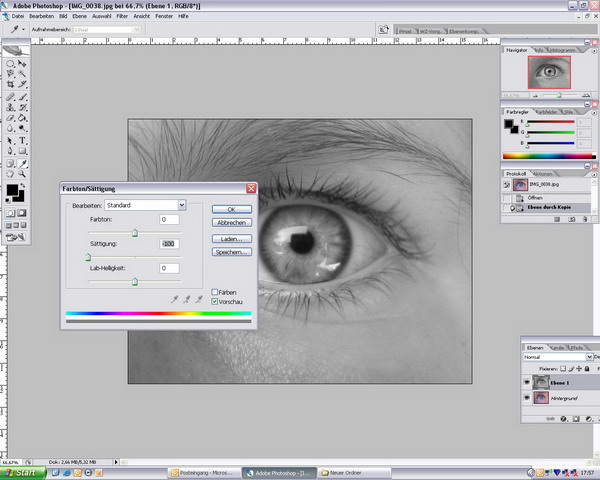This screenshot has height=480, width=600.
Task: Select the Paint Bucket tool
Action: (22, 118)
